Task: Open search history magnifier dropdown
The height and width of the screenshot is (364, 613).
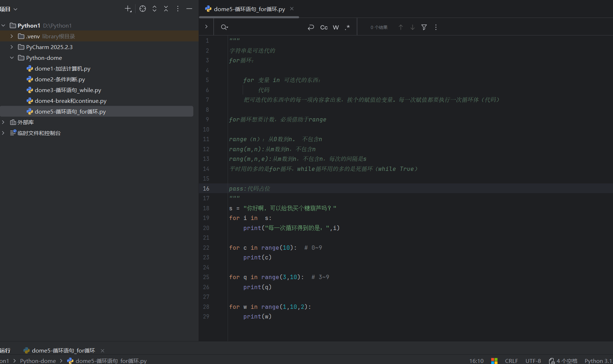Action: tap(224, 27)
